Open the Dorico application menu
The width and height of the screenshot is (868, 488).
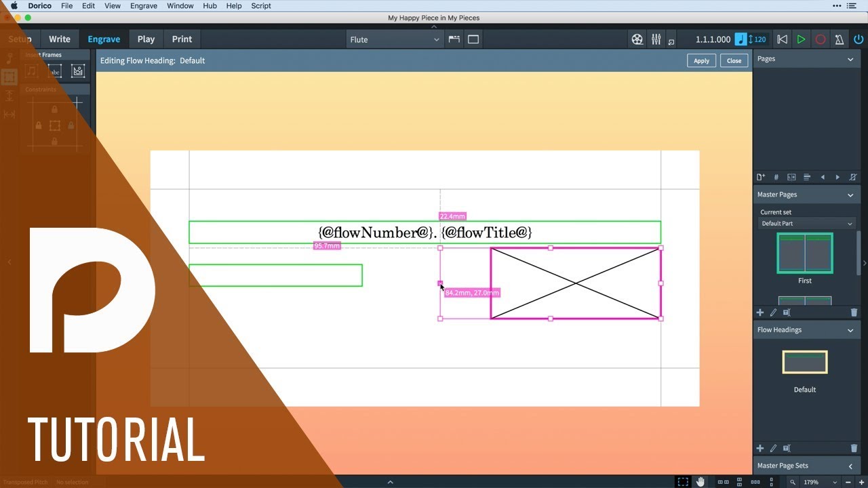pyautogui.click(x=39, y=5)
